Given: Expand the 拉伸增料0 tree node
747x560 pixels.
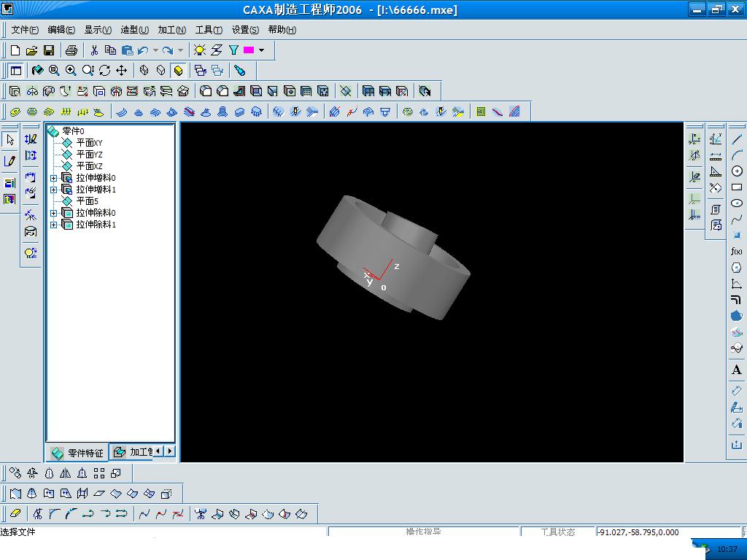Looking at the screenshot, I should (x=53, y=178).
